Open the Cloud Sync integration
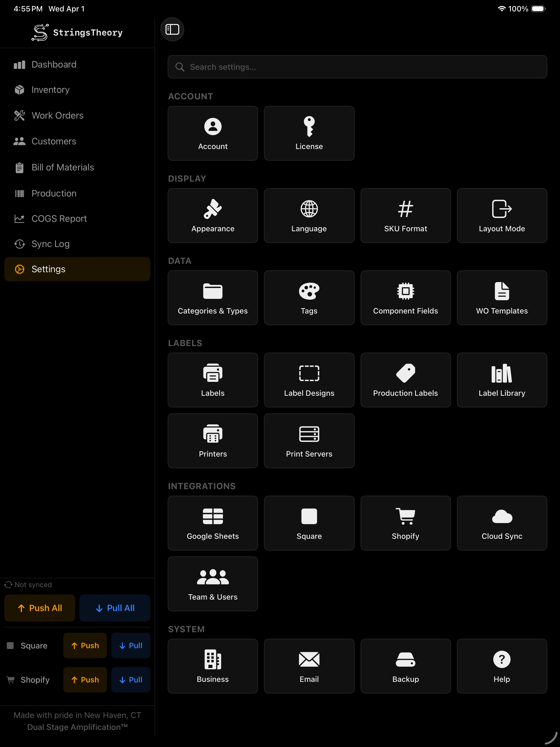Viewport: 560px width, 747px height. (502, 523)
